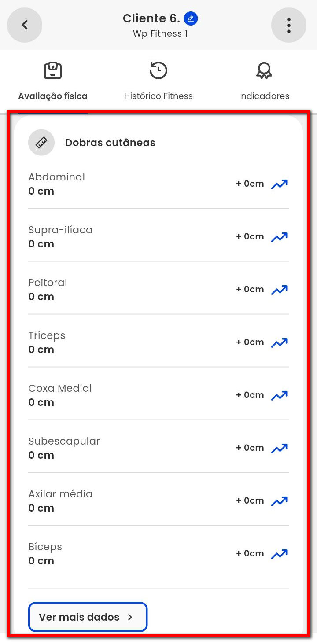This screenshot has height=644, width=317.
Task: Open the Supra-ilíaca trend chart icon
Action: click(279, 237)
